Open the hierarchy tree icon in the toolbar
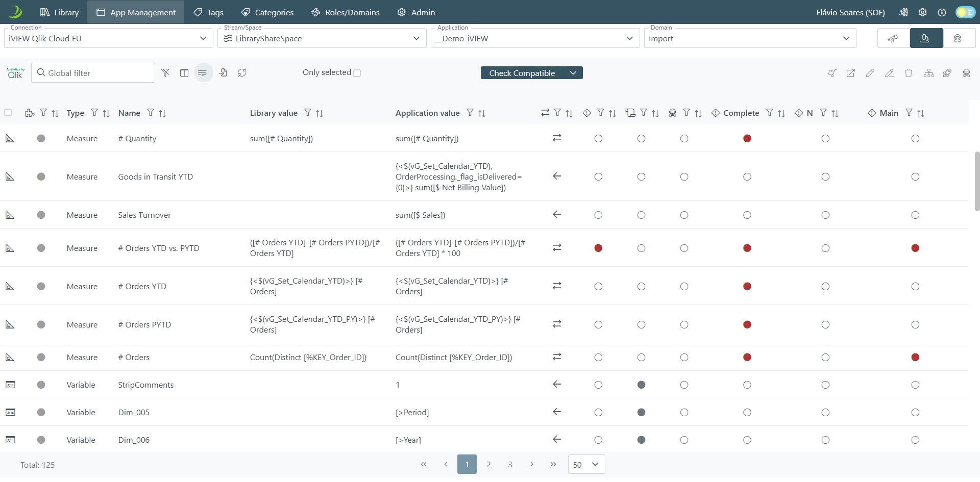Viewport: 980px width, 482px height. (x=928, y=73)
